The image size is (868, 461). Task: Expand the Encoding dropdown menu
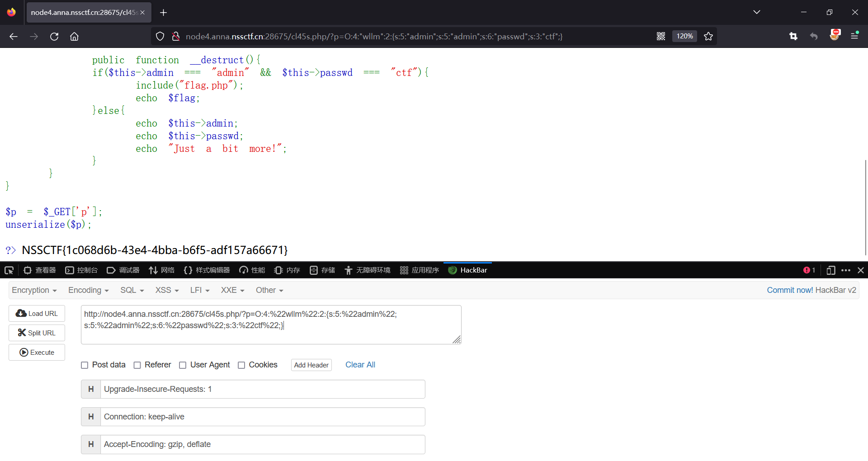pos(88,290)
